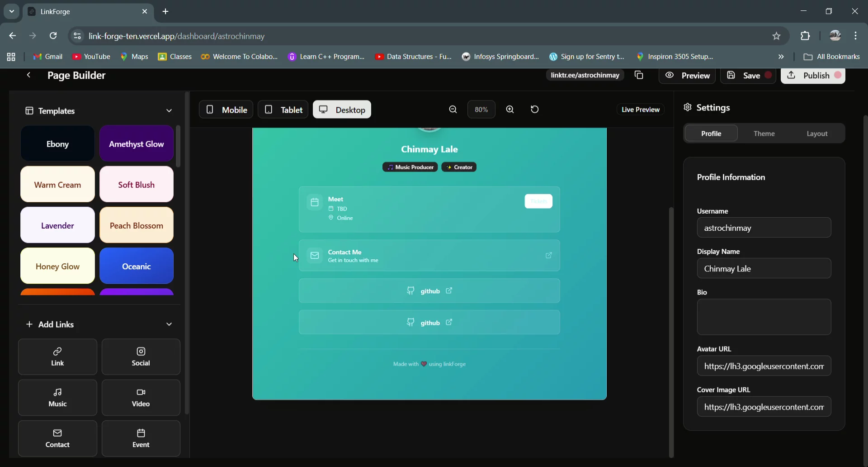Enable Live Preview
The height and width of the screenshot is (467, 868).
click(641, 109)
